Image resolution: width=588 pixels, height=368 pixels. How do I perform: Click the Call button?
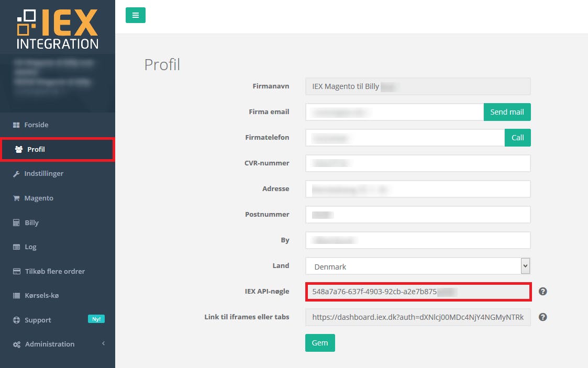tap(517, 138)
